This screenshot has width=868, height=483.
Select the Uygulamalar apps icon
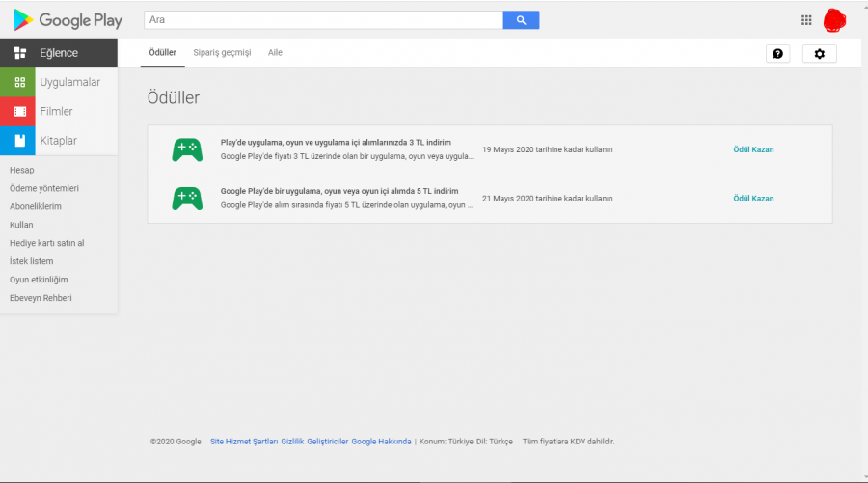click(x=19, y=82)
